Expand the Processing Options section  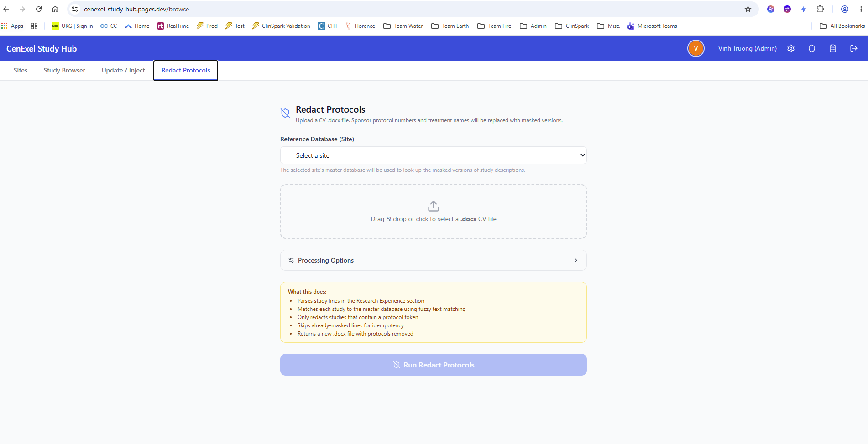click(x=434, y=260)
